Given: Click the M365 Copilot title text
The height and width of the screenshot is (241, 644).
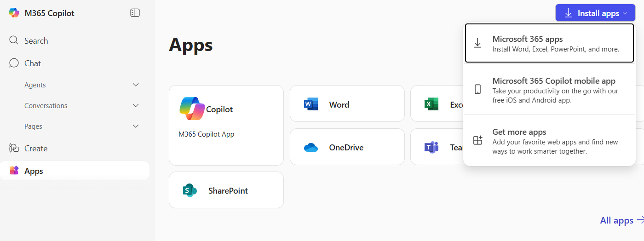Looking at the screenshot, I should [x=49, y=13].
